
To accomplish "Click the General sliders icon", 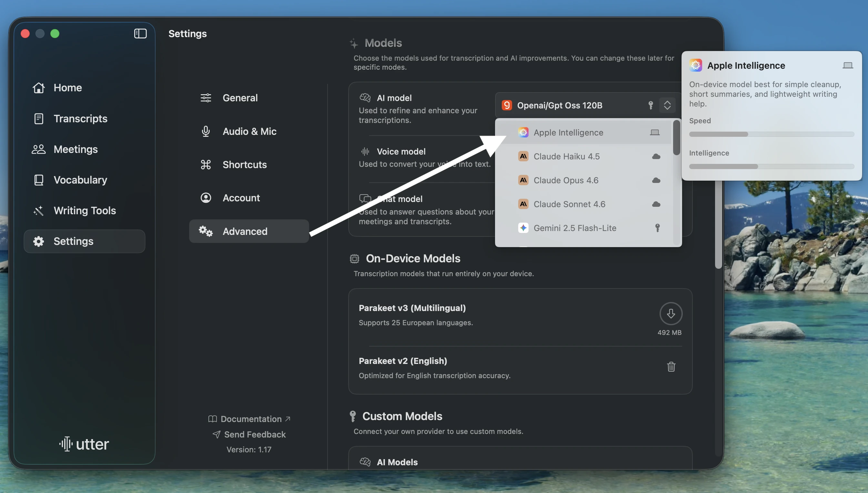I will (x=206, y=98).
